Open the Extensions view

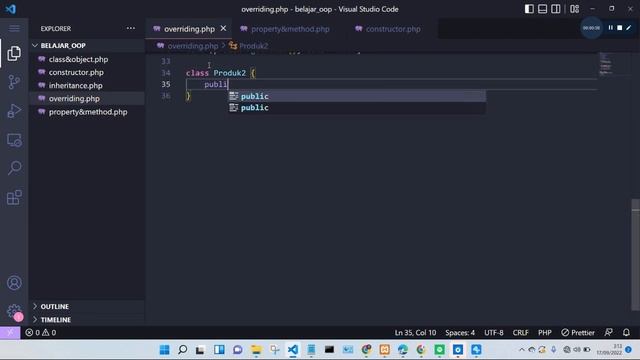tap(14, 197)
